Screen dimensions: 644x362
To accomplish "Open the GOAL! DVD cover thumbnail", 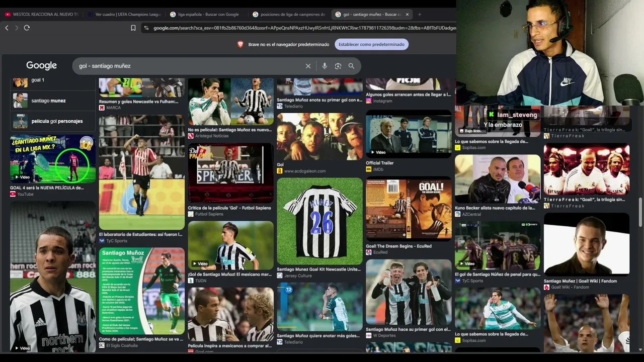I will click(409, 209).
